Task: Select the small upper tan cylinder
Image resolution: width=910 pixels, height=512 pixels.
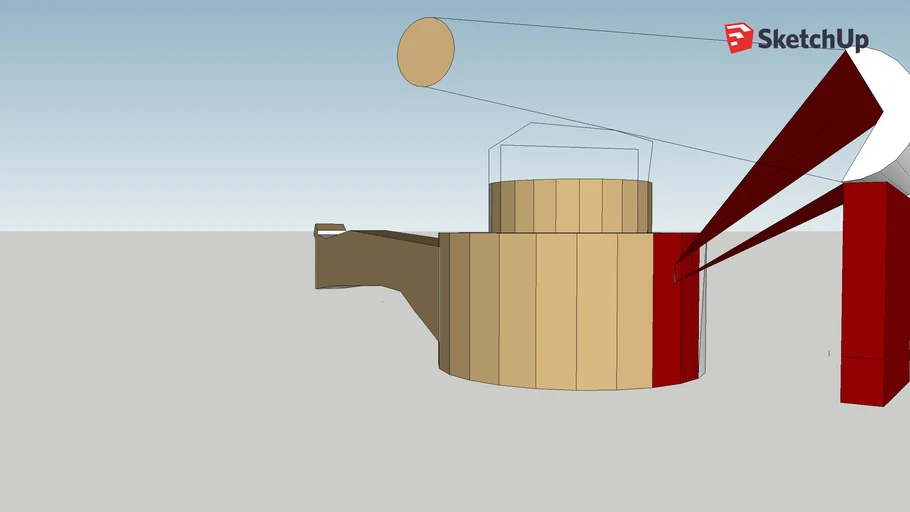Action: pyautogui.click(x=568, y=206)
